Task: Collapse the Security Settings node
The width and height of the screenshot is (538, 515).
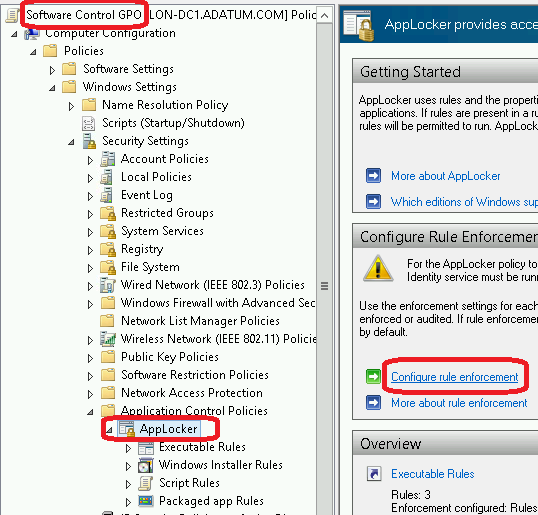Action: [71, 142]
